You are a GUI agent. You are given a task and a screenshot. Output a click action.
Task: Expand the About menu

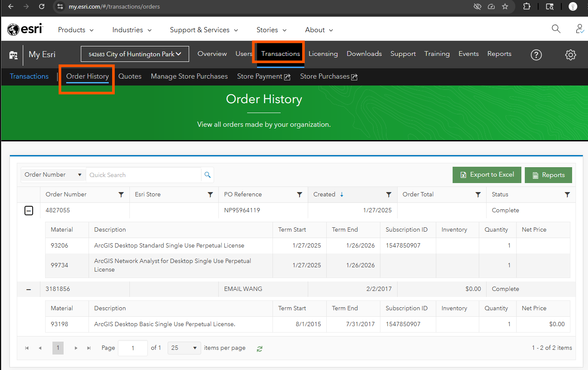point(319,30)
